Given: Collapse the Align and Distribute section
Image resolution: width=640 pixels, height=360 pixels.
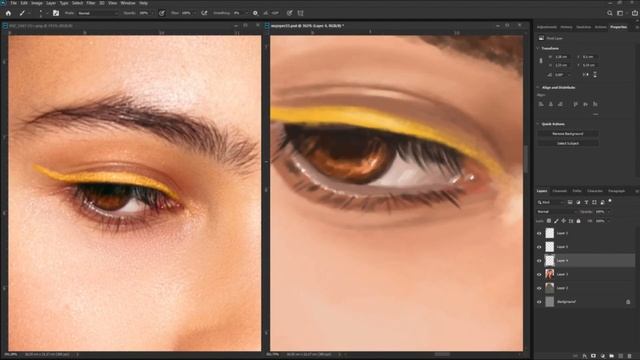Looking at the screenshot, I should tap(538, 87).
